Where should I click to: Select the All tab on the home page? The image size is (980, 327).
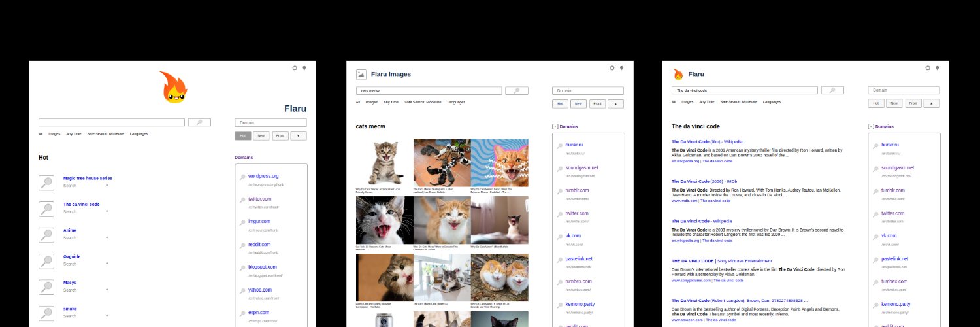click(41, 134)
